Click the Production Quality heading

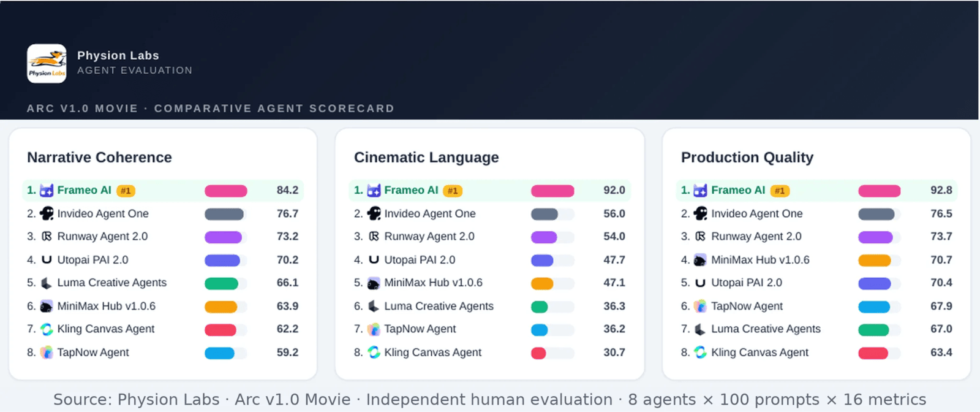coord(747,158)
